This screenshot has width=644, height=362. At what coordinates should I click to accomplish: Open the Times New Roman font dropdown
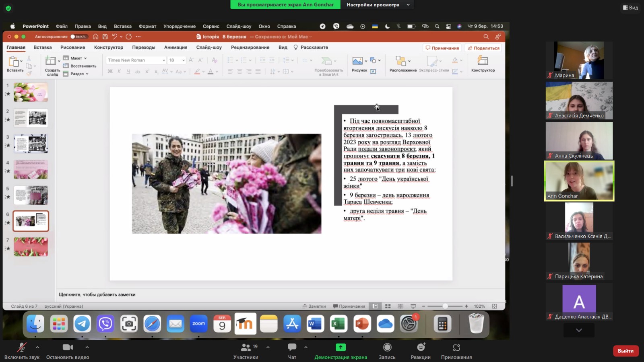pos(136,60)
